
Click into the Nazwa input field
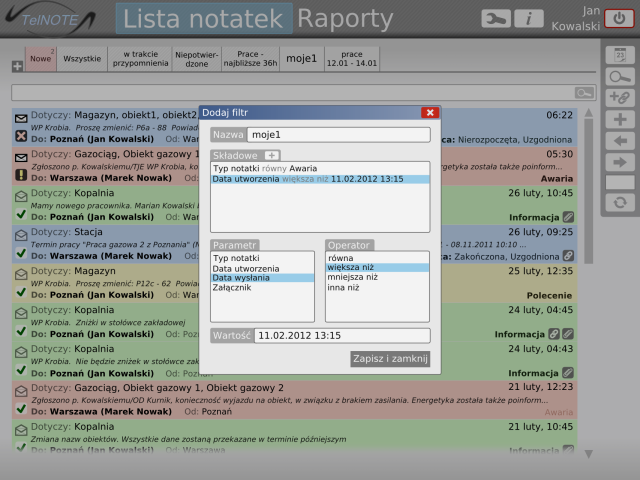pyautogui.click(x=339, y=135)
